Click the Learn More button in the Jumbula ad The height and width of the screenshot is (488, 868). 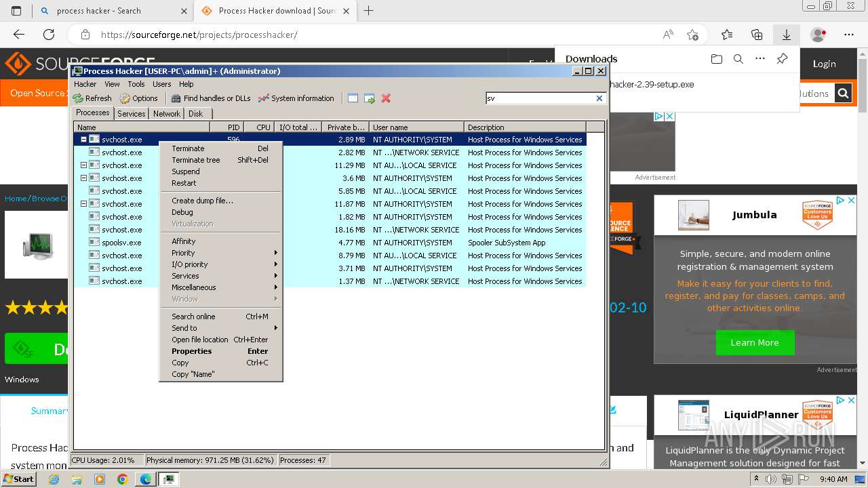755,342
